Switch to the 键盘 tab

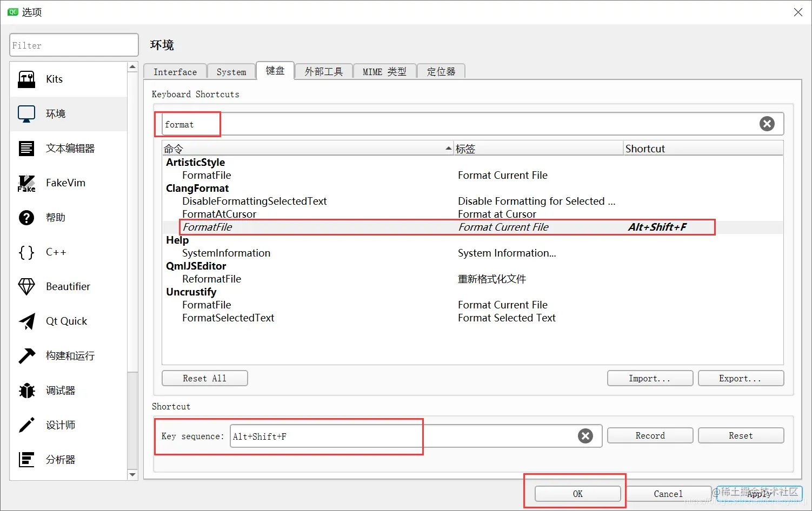pos(275,70)
